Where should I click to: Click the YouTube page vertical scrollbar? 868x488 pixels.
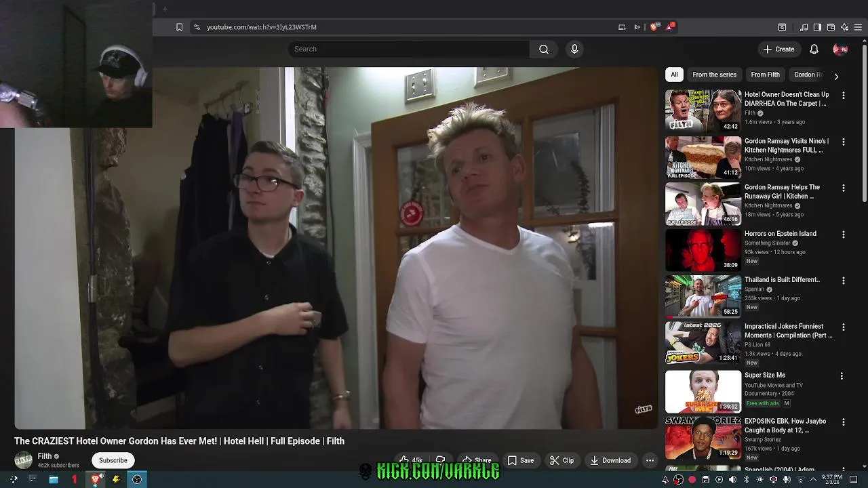(863, 122)
